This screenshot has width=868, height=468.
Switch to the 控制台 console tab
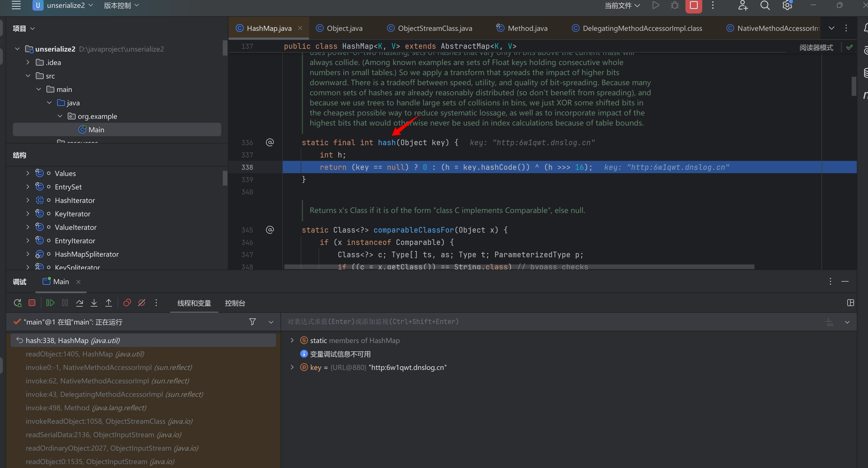click(235, 303)
